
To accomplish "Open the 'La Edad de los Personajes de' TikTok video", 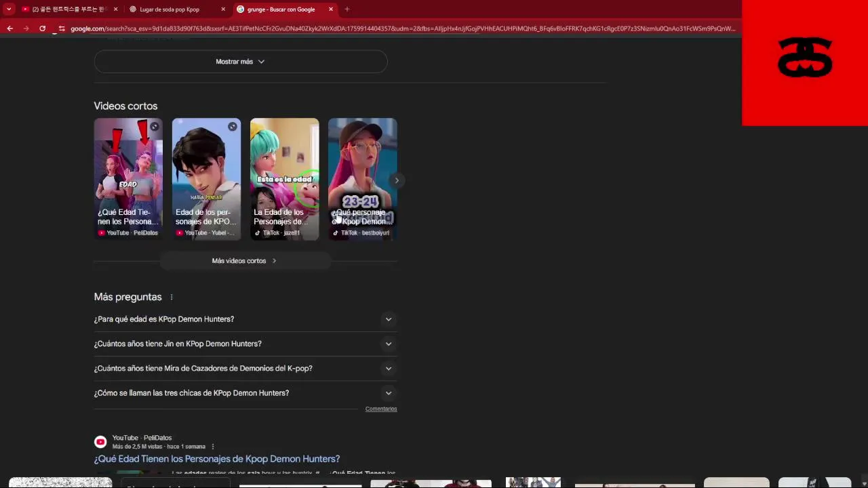I will [284, 179].
